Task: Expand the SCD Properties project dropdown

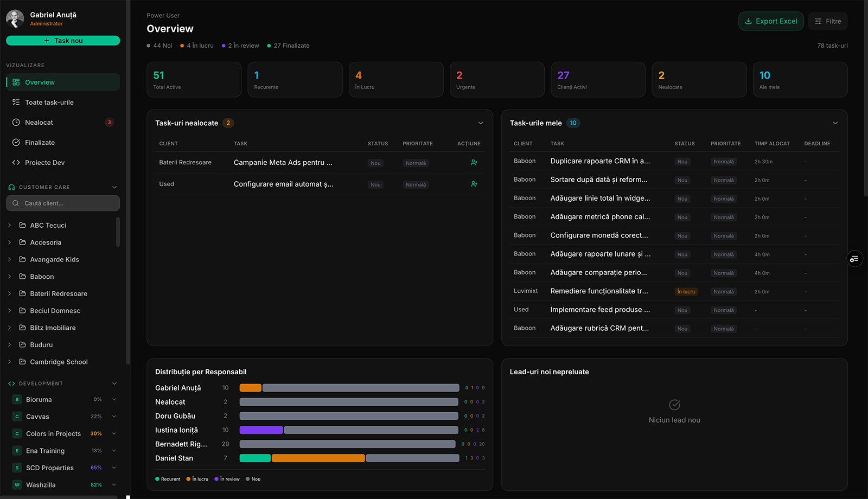Action: click(x=114, y=468)
